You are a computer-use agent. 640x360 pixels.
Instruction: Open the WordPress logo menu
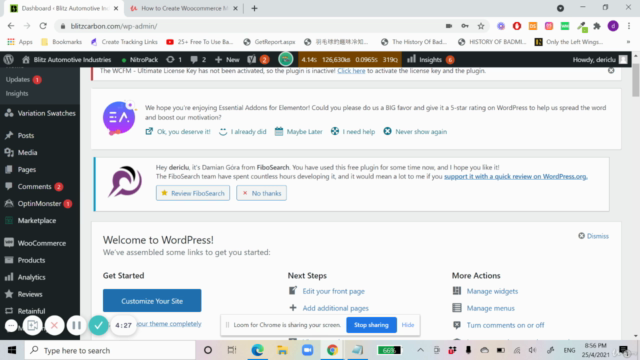[9, 60]
